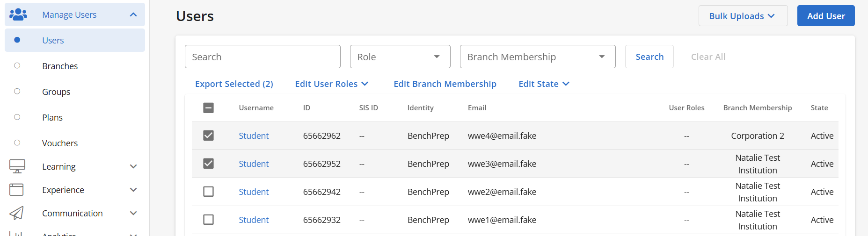Open the Bulk Uploads dropdown
Image resolution: width=868 pixels, height=236 pixels.
pos(743,16)
